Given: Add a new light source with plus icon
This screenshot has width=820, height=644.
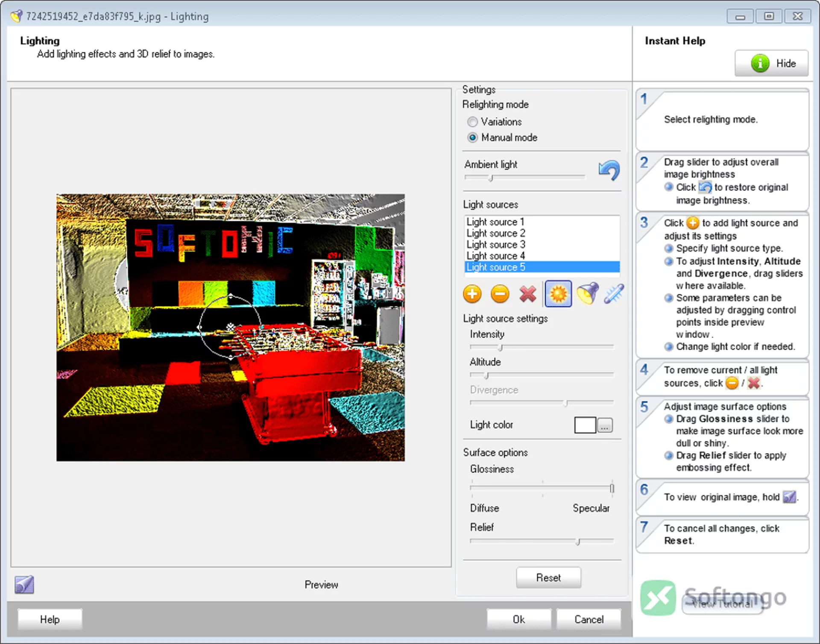Looking at the screenshot, I should point(472,294).
